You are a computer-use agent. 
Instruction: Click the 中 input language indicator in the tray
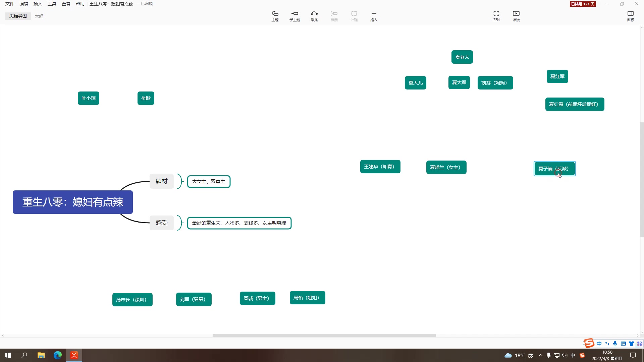click(x=573, y=355)
